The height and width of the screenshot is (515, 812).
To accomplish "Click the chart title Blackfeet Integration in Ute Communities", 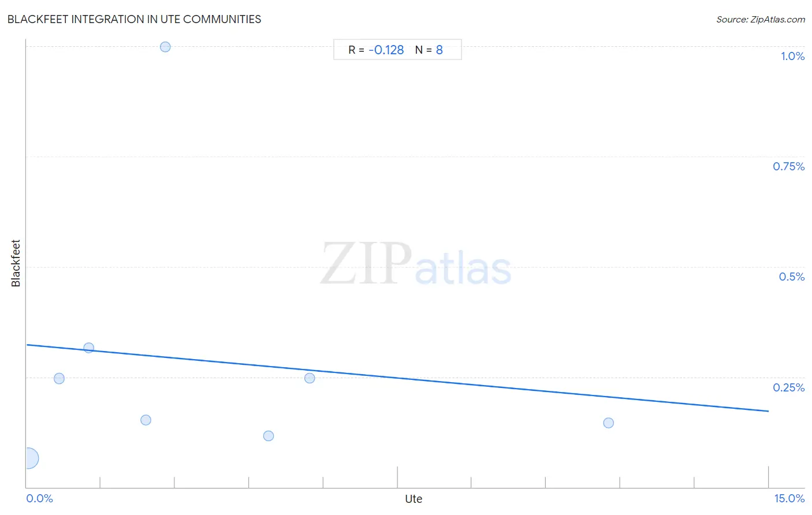I will 134,19.
